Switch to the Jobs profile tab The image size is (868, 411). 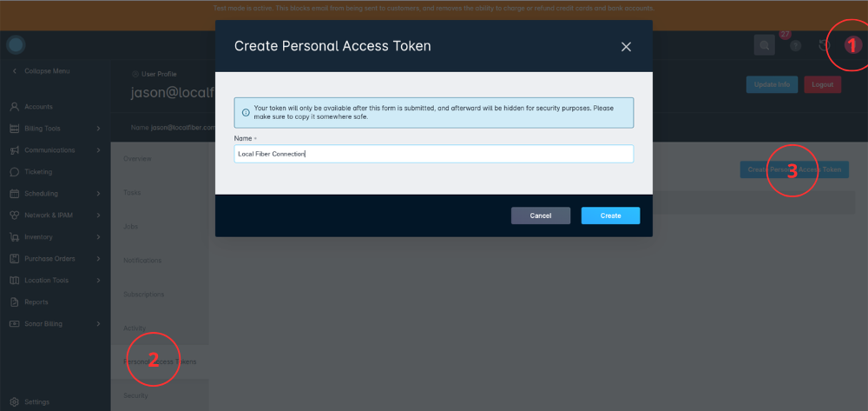pyautogui.click(x=160, y=227)
